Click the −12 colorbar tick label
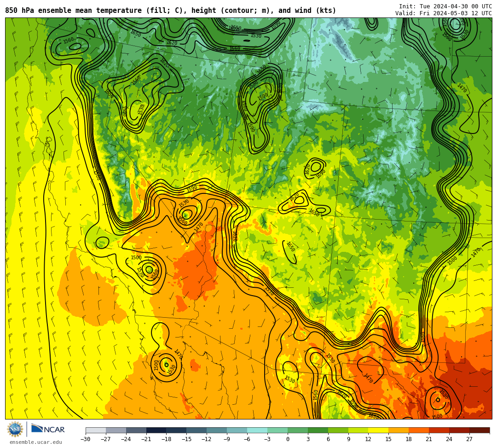The height and width of the screenshot is (448, 497). point(207,439)
